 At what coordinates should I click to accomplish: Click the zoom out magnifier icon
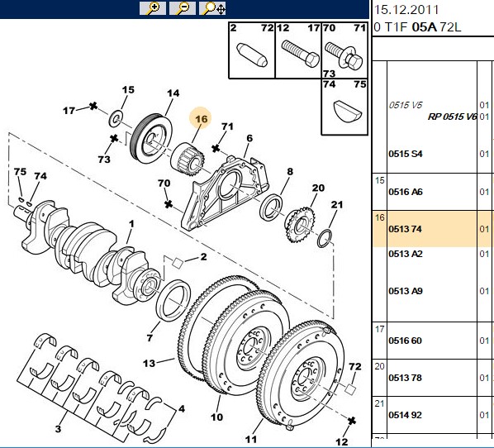coord(183,8)
